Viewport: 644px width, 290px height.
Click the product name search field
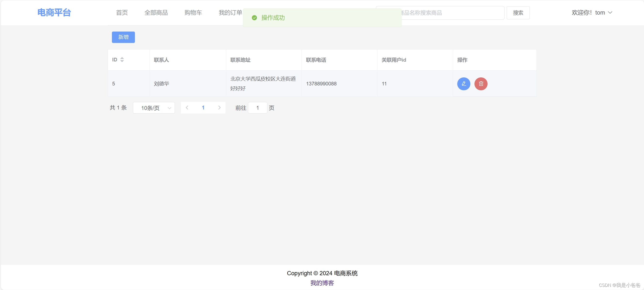[x=452, y=13]
